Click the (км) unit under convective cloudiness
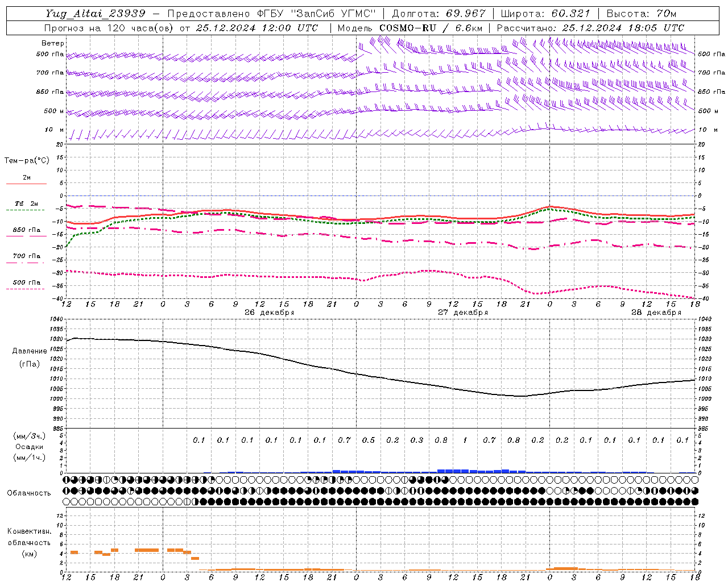Viewport: 728px width, 582px height. coord(29,553)
